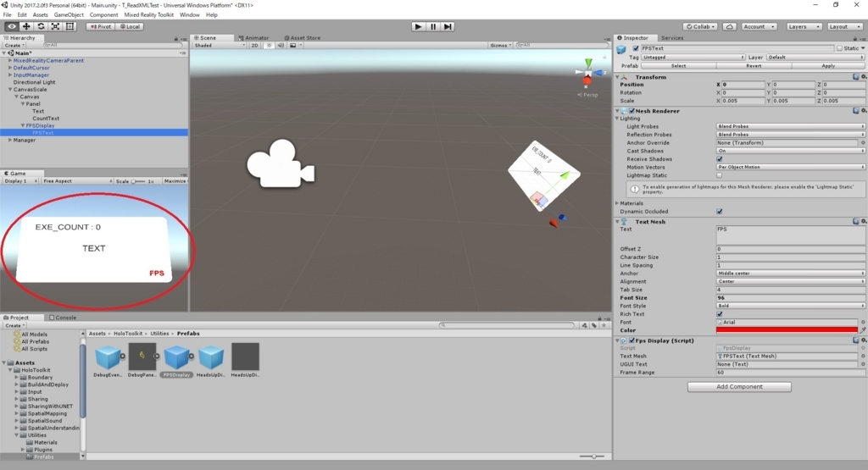Disable the Mesh Renderer component checkbox
Viewport: 868px width, 470px height.
point(632,111)
